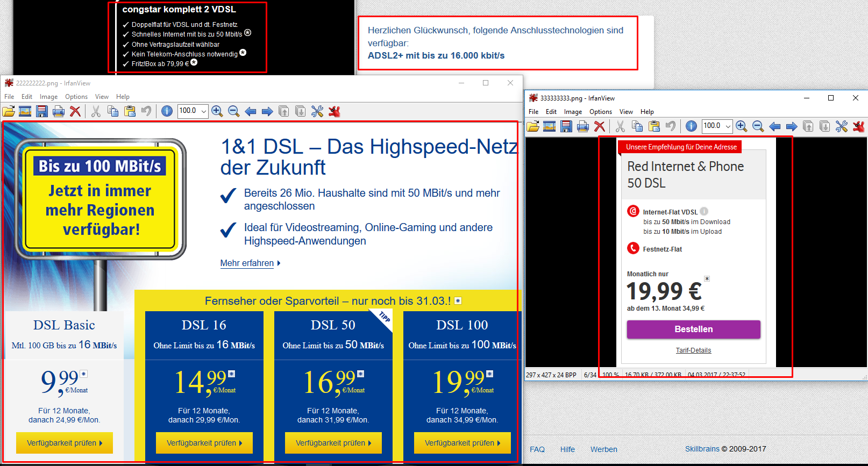The height and width of the screenshot is (466, 868).
Task: Click asterisk icon next to Fritz!Box ab 79,99 €
Action: [194, 62]
